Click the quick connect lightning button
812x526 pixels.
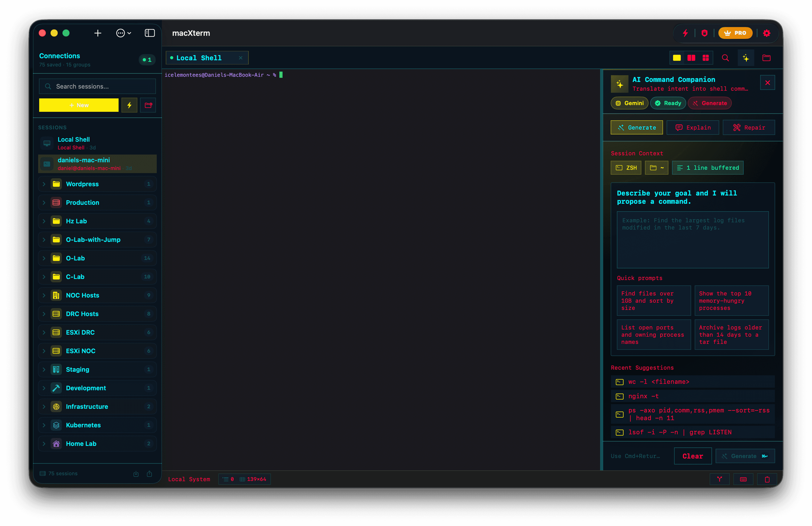[x=129, y=105]
